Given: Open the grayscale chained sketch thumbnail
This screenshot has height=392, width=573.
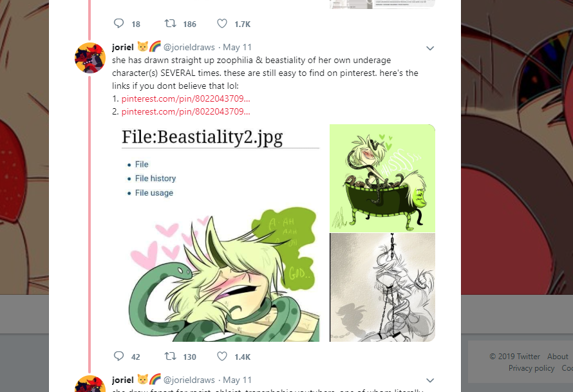Looking at the screenshot, I should pyautogui.click(x=382, y=288).
